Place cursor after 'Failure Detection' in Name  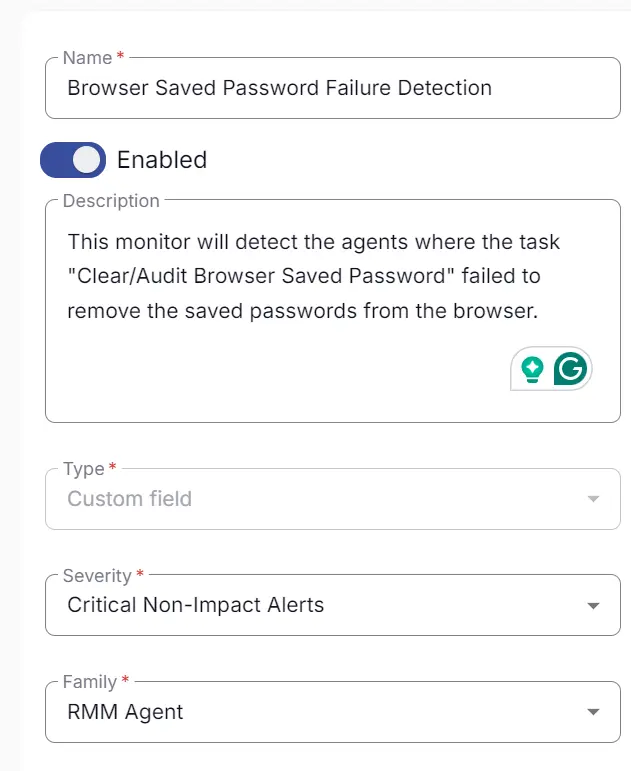coord(493,88)
